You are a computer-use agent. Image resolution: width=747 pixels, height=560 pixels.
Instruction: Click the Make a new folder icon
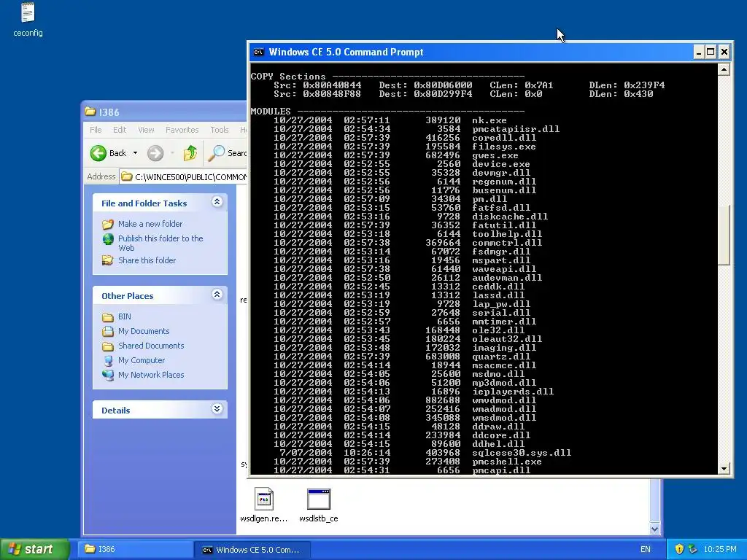[x=108, y=224]
